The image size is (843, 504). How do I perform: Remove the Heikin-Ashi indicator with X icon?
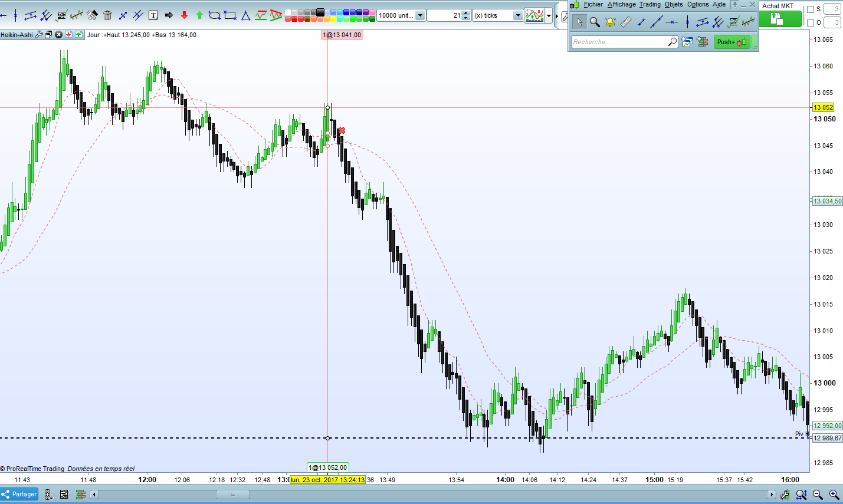click(x=58, y=35)
